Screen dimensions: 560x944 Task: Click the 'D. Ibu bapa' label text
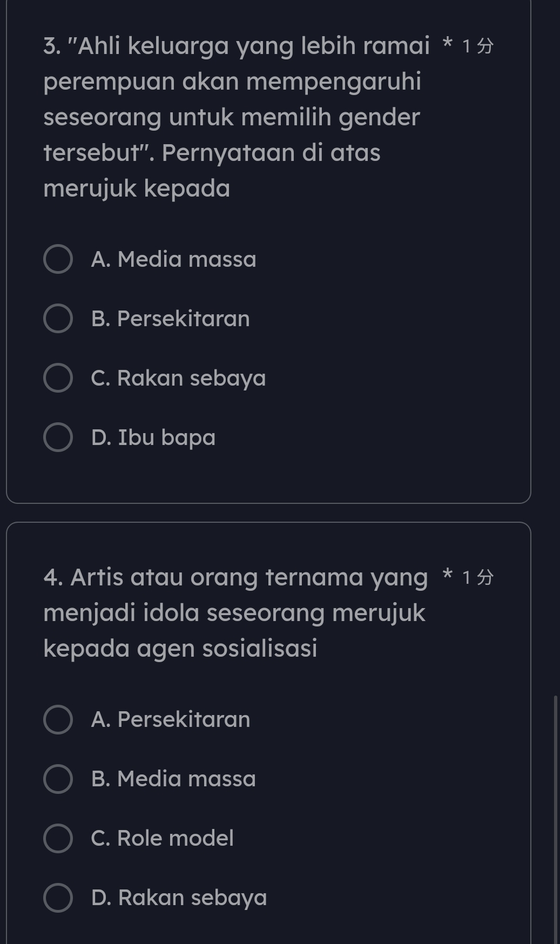[153, 437]
